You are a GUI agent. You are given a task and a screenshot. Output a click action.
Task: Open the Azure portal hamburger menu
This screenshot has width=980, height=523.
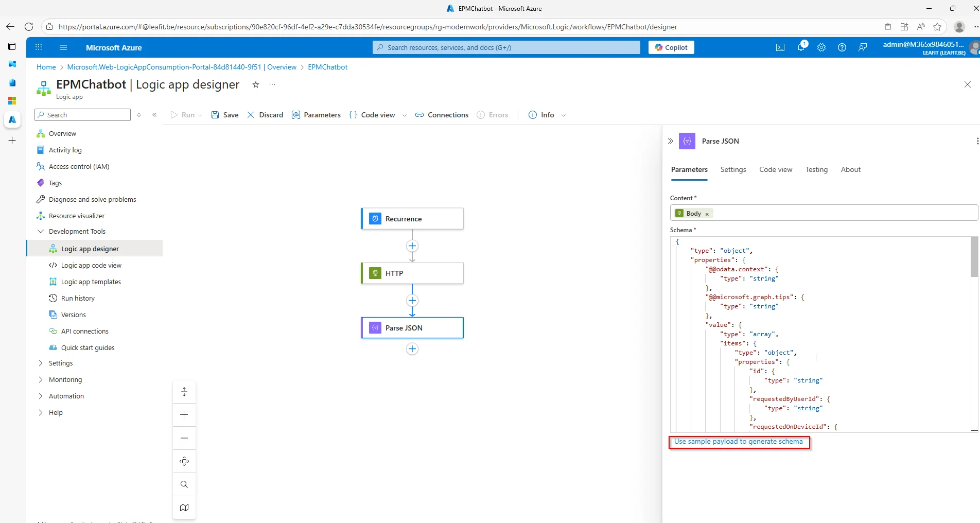[x=63, y=47]
